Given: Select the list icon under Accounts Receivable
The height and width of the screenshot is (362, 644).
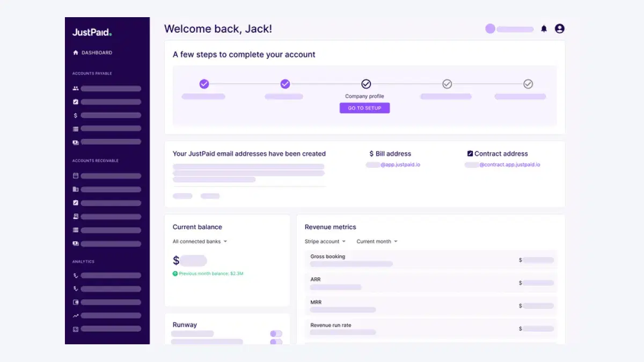Looking at the screenshot, I should [76, 230].
